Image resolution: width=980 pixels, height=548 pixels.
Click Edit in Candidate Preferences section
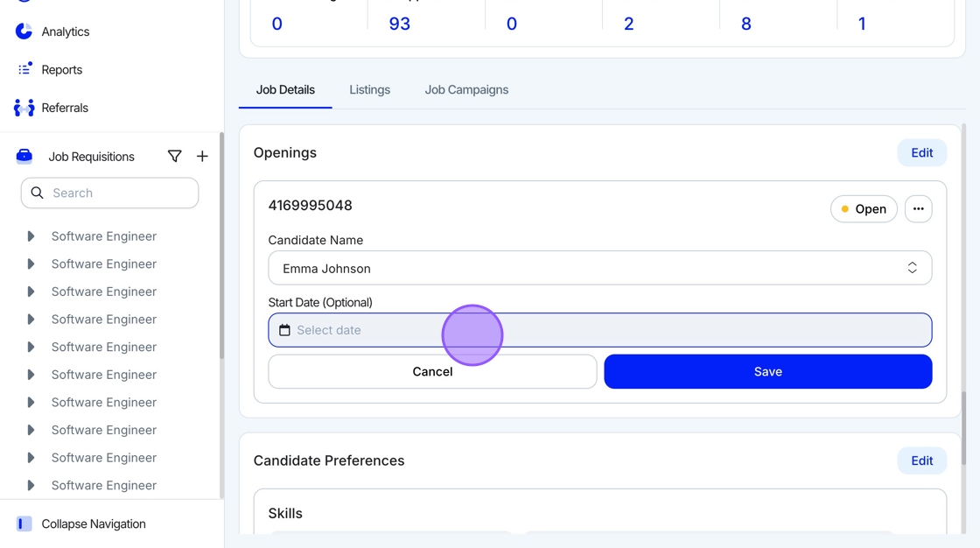[921, 460]
